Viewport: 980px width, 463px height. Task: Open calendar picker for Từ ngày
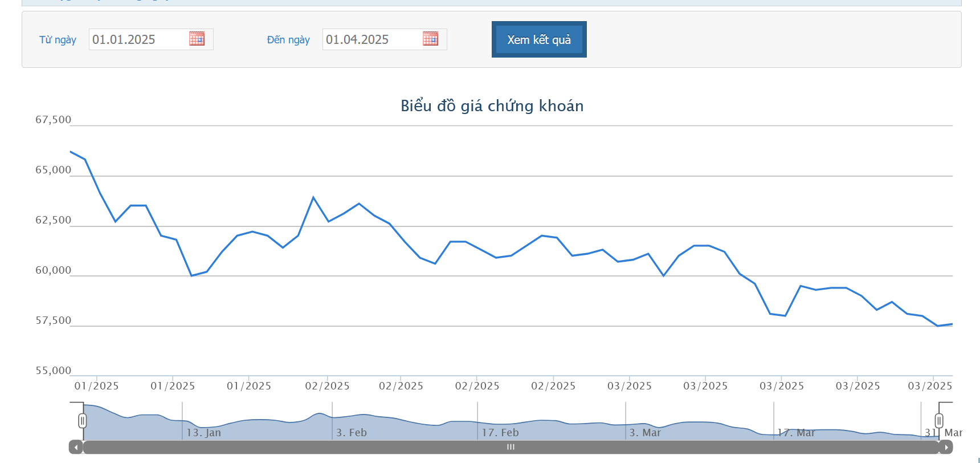[197, 39]
